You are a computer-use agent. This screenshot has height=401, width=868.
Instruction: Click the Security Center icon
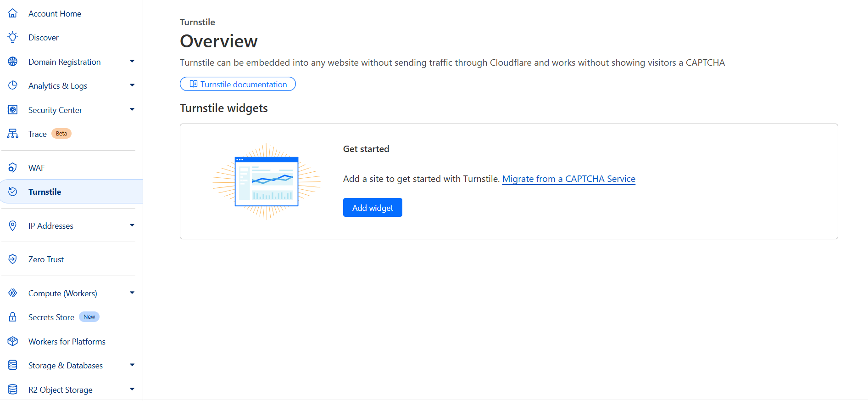pyautogui.click(x=13, y=110)
